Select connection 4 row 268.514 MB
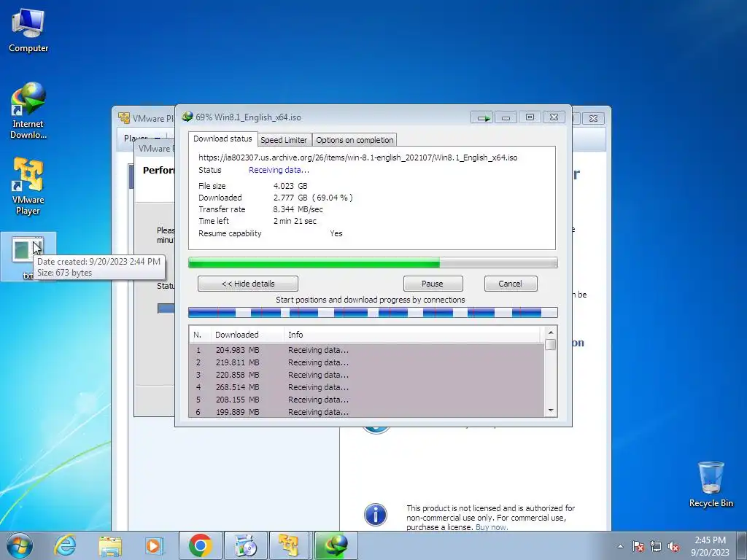 (366, 387)
